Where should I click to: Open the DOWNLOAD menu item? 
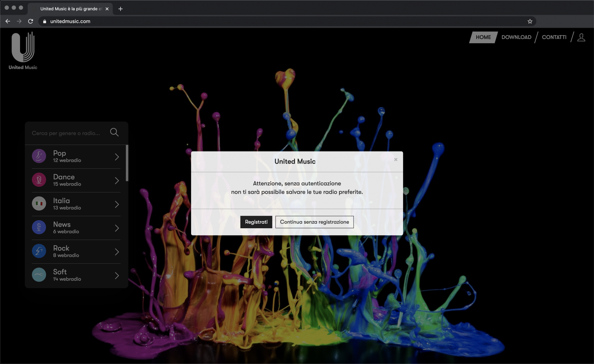pyautogui.click(x=516, y=37)
